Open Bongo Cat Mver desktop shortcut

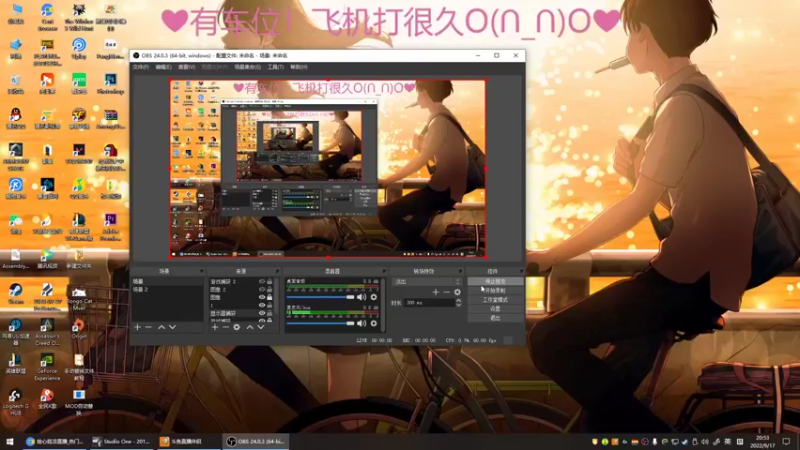(x=79, y=297)
